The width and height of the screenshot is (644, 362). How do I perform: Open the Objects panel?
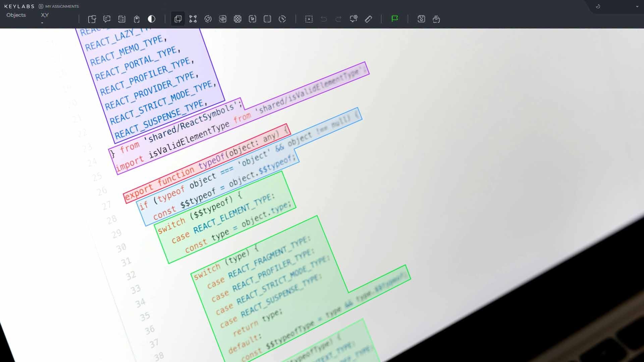tap(16, 15)
